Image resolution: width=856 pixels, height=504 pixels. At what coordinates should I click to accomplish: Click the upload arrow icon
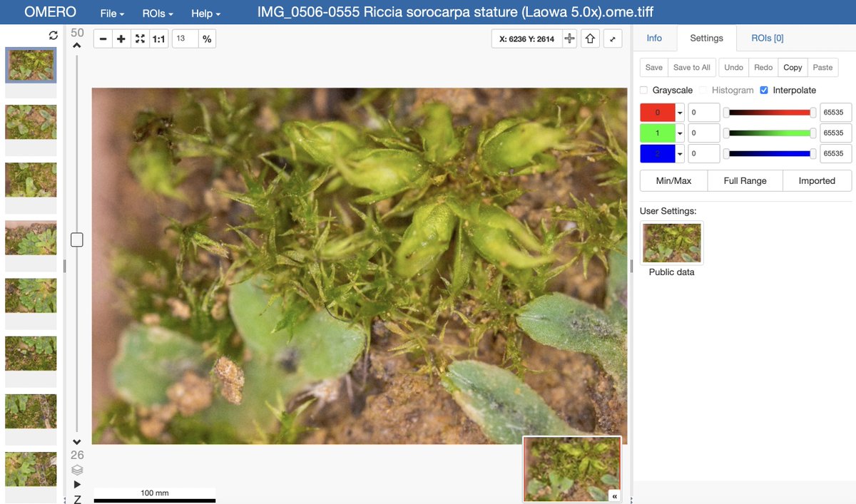coord(590,39)
